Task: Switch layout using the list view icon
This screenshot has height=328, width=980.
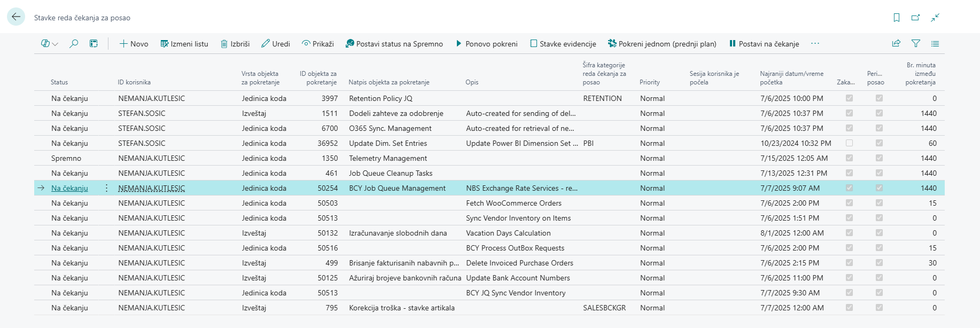Action: (935, 44)
